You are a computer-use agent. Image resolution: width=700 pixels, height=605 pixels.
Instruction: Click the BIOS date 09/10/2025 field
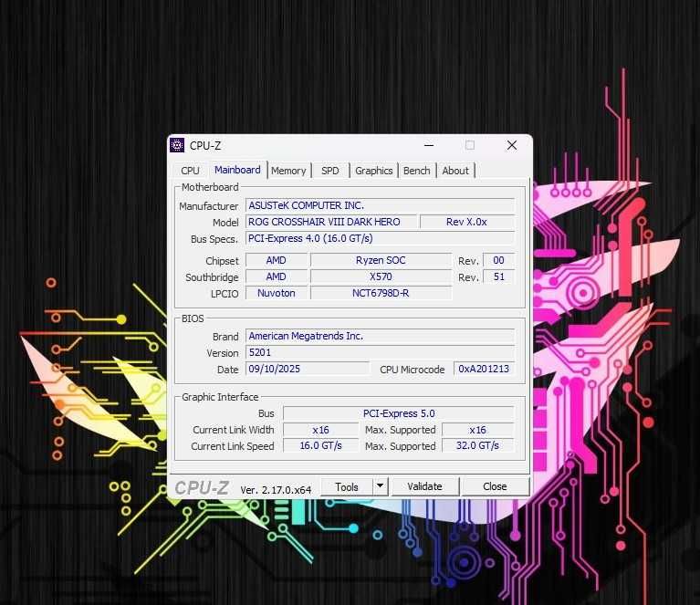308,369
